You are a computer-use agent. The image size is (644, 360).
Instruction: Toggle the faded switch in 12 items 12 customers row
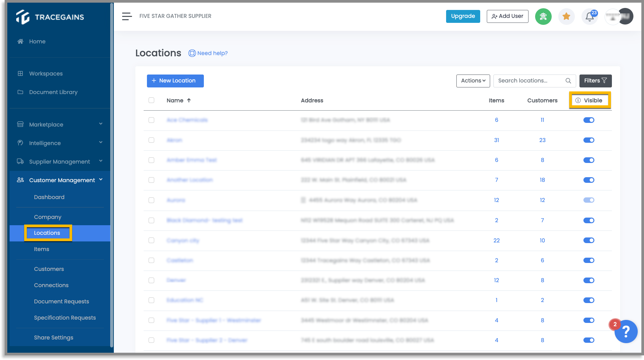[x=589, y=200]
